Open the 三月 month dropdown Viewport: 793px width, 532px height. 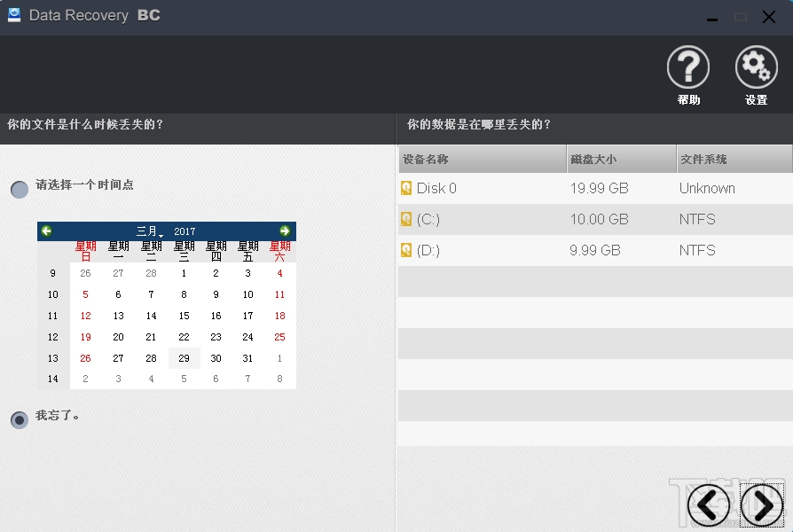tap(149, 231)
